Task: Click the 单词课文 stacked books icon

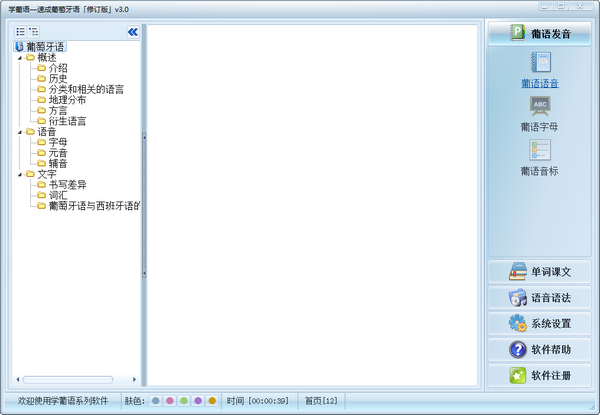Action: (518, 271)
